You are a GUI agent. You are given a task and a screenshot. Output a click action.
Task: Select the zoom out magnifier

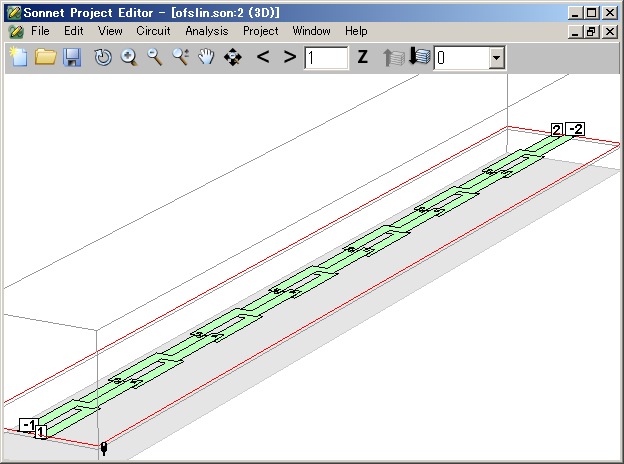[155, 57]
